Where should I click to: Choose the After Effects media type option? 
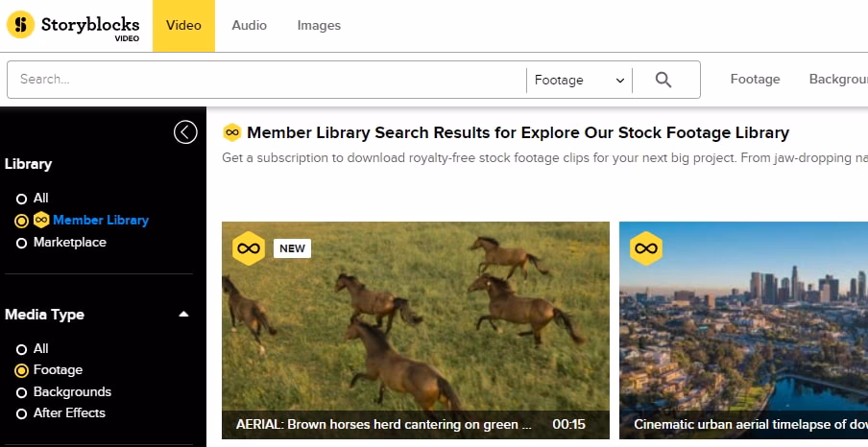(x=21, y=413)
